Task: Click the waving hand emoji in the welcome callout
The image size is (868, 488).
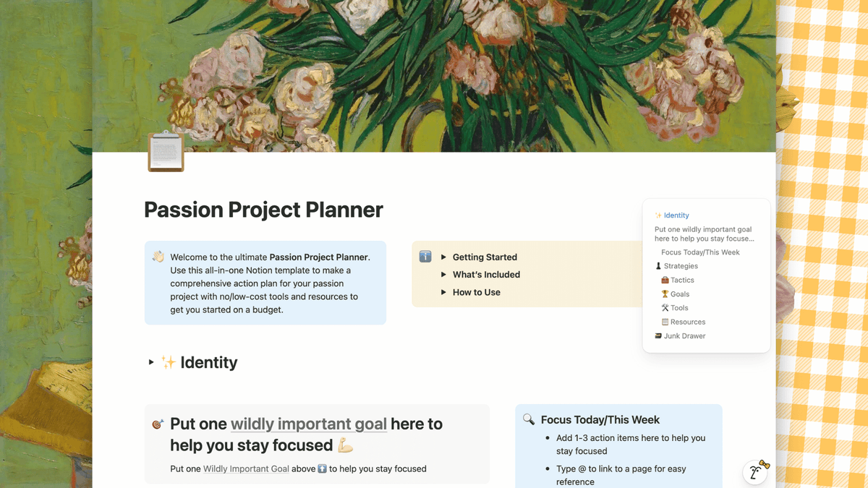Action: 158,257
